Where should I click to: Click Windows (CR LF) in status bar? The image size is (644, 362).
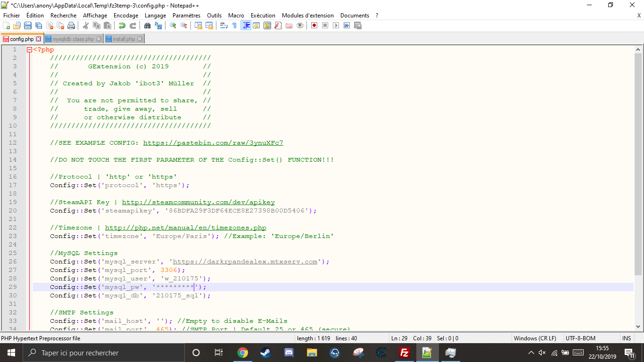point(535,338)
